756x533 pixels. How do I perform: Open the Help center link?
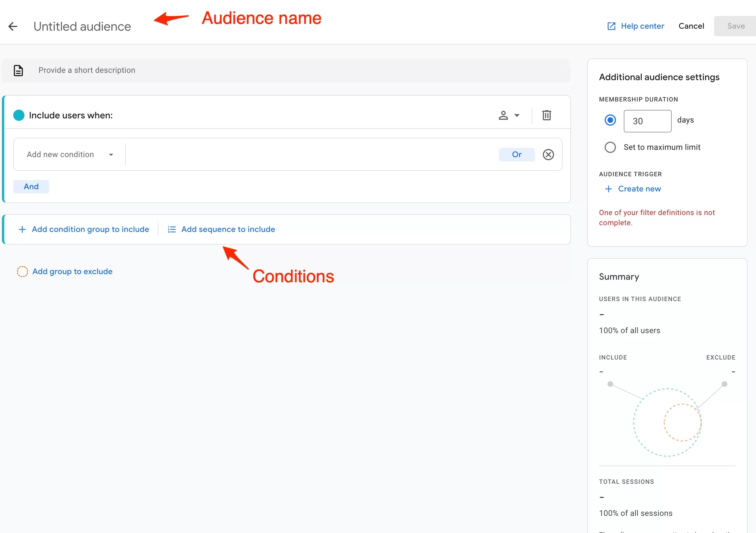pyautogui.click(x=642, y=26)
